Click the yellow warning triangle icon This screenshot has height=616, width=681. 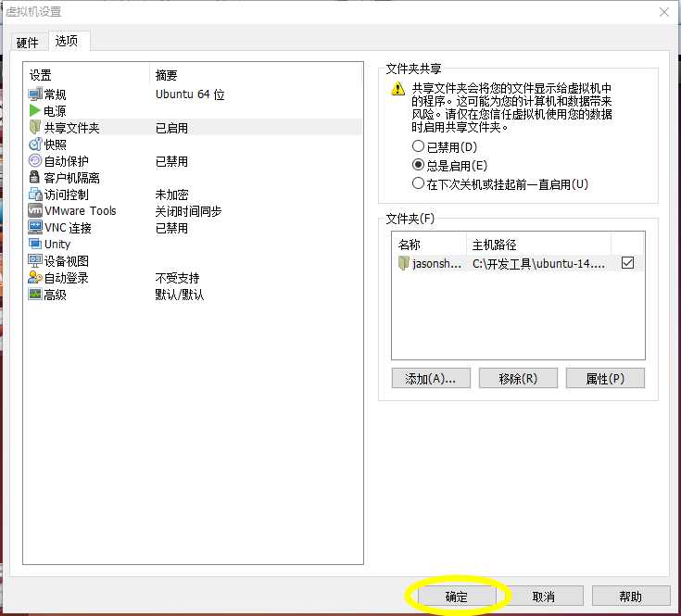click(x=397, y=89)
